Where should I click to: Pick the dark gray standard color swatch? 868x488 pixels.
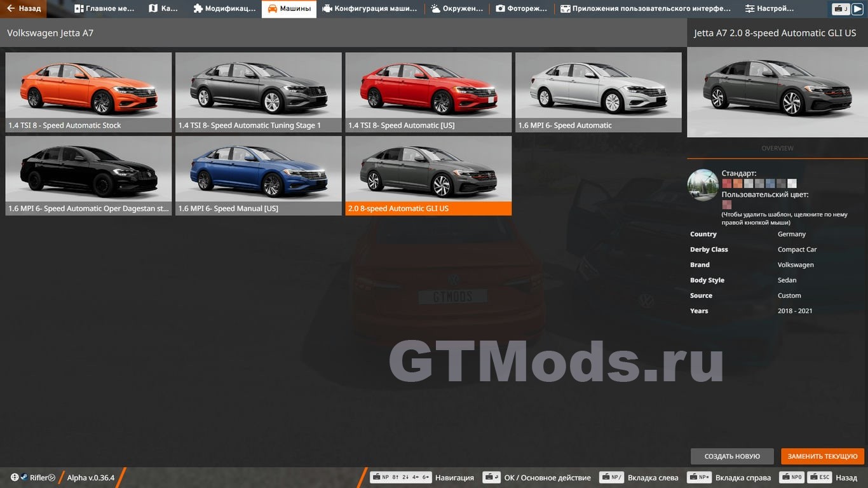point(781,184)
